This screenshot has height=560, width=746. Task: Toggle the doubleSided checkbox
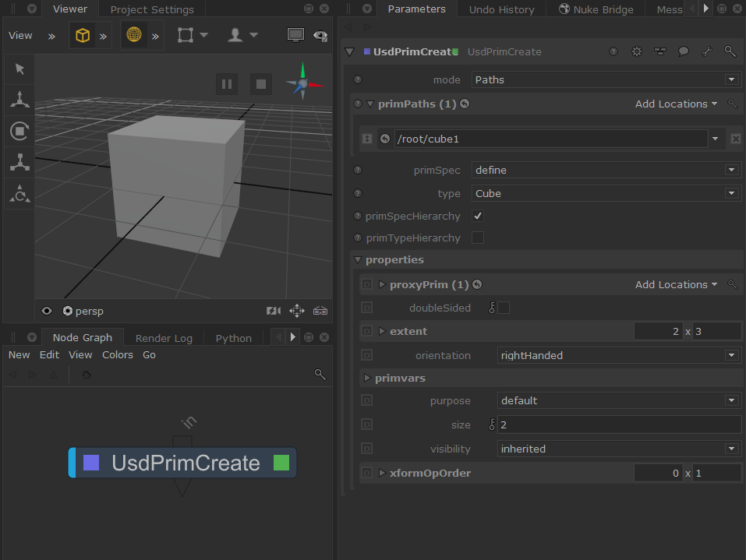click(504, 308)
